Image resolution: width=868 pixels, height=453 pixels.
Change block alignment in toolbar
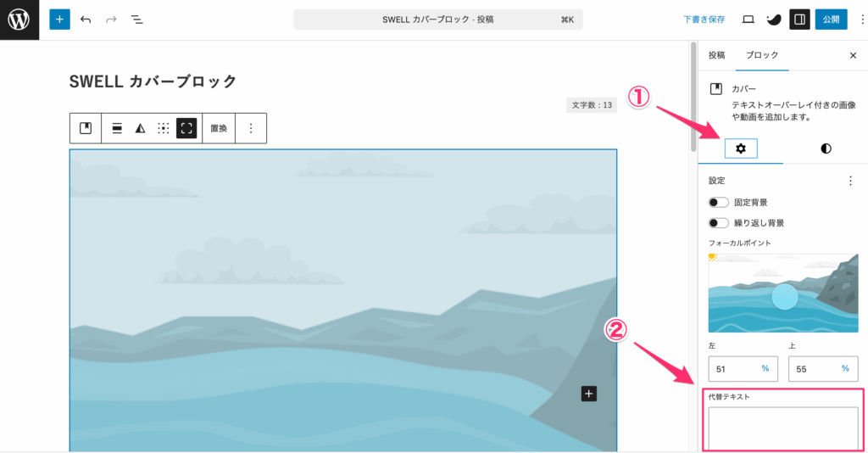click(x=117, y=128)
